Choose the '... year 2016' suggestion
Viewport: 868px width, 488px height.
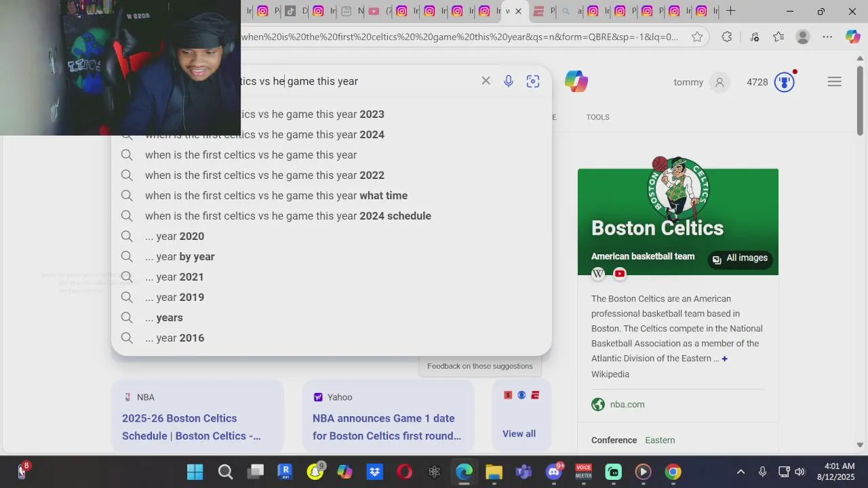(x=331, y=338)
